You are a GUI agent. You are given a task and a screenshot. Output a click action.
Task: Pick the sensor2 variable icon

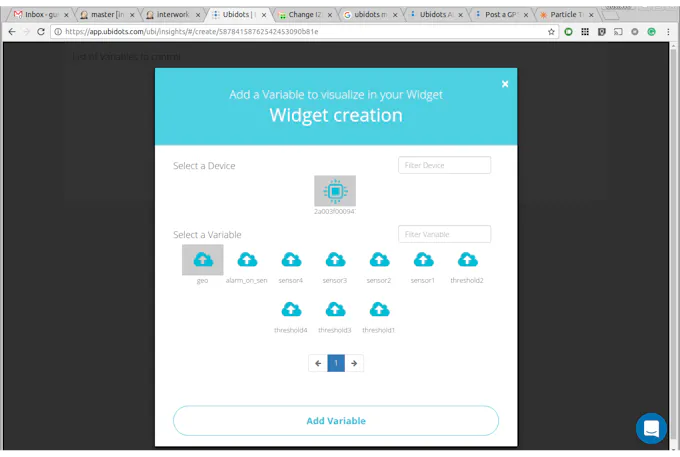(x=379, y=260)
